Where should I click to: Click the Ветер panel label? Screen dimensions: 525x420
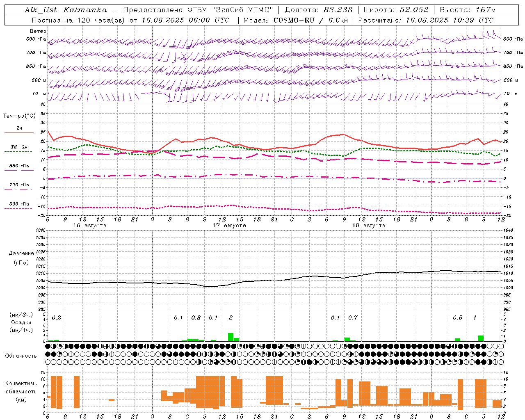38,31
